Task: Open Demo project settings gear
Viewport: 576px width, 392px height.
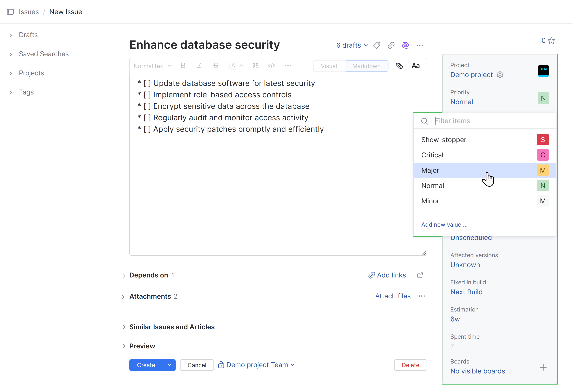Action: click(x=500, y=75)
